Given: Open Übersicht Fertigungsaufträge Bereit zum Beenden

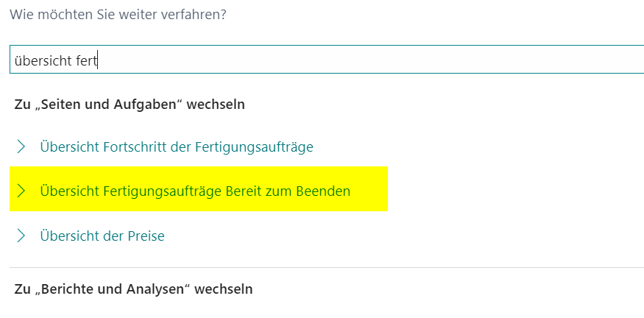Looking at the screenshot, I should pyautogui.click(x=195, y=191).
